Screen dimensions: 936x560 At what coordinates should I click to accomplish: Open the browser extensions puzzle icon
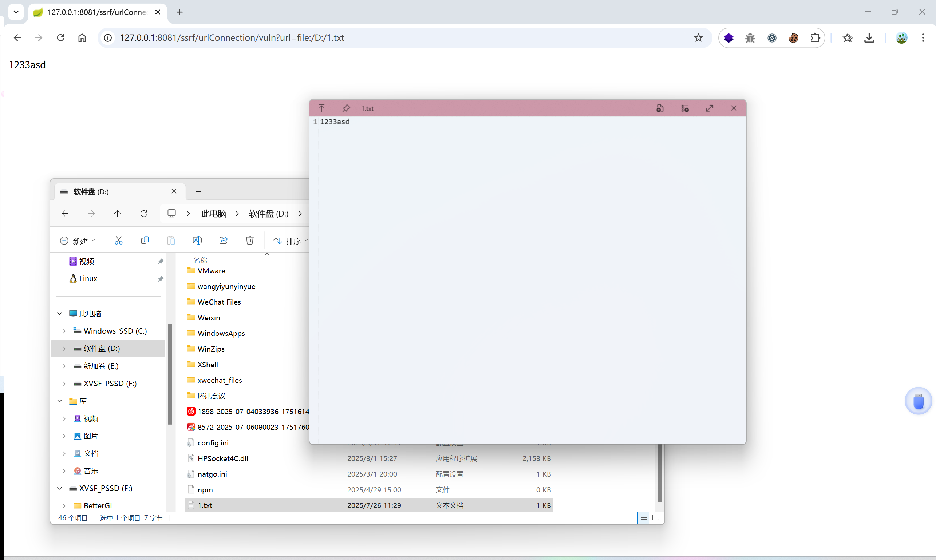815,38
